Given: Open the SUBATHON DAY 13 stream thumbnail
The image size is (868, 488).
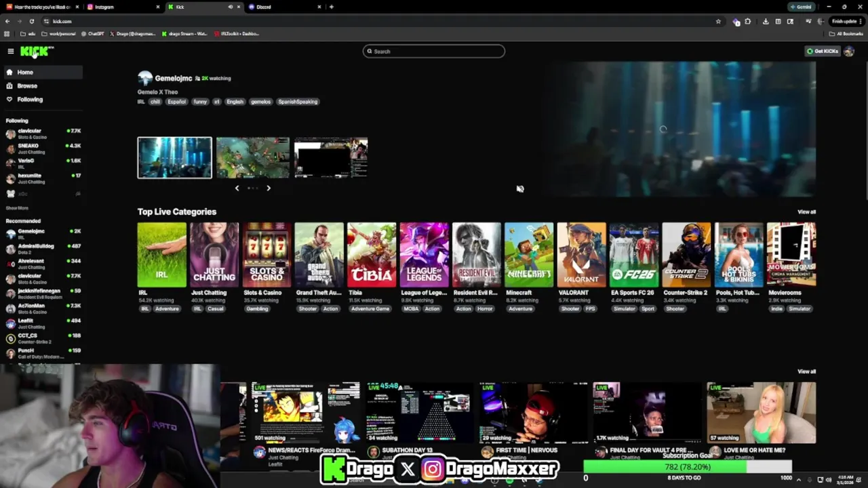Looking at the screenshot, I should coord(420,413).
